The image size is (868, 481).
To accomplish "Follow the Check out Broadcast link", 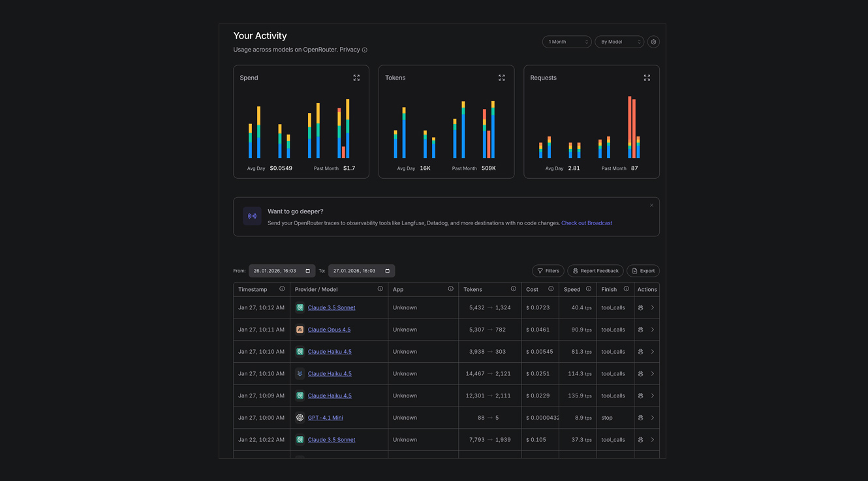I will (586, 223).
